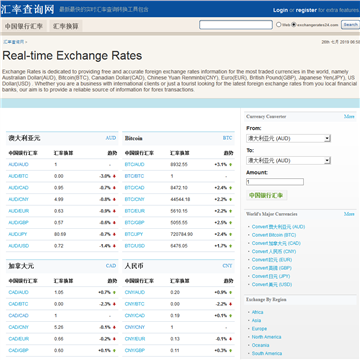Click inside the top search box
Image resolution: width=360 pixels, height=360 pixels.
(236, 25)
